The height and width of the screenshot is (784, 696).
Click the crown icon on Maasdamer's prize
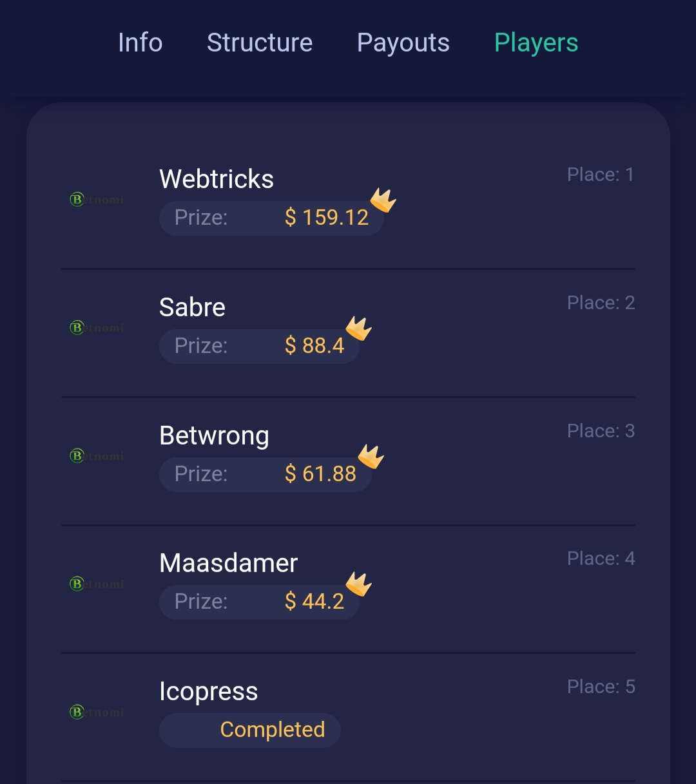[x=359, y=584]
